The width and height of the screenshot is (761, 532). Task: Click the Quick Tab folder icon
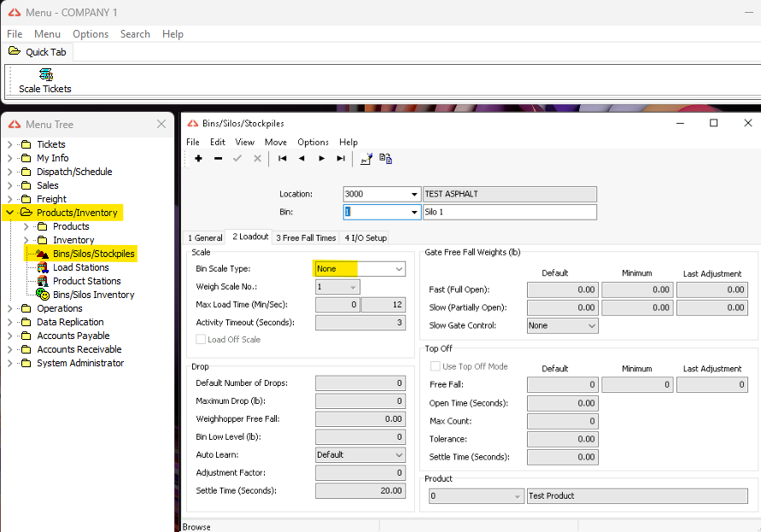point(15,51)
